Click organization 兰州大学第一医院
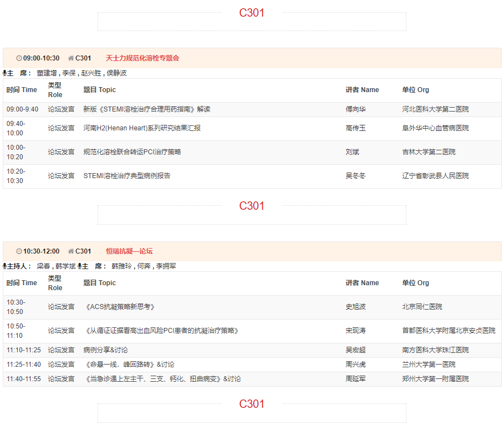Screen dimensions: 504x430 point(429,365)
